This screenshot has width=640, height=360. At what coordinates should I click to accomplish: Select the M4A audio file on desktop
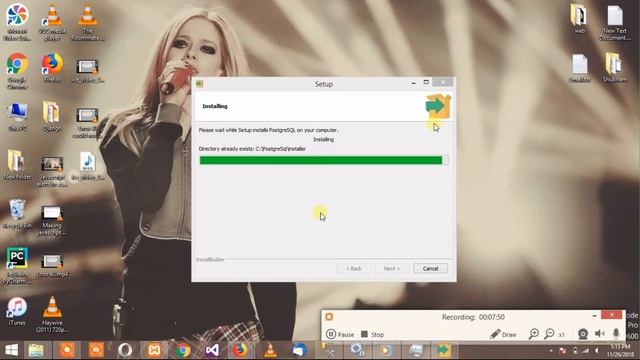[87, 167]
